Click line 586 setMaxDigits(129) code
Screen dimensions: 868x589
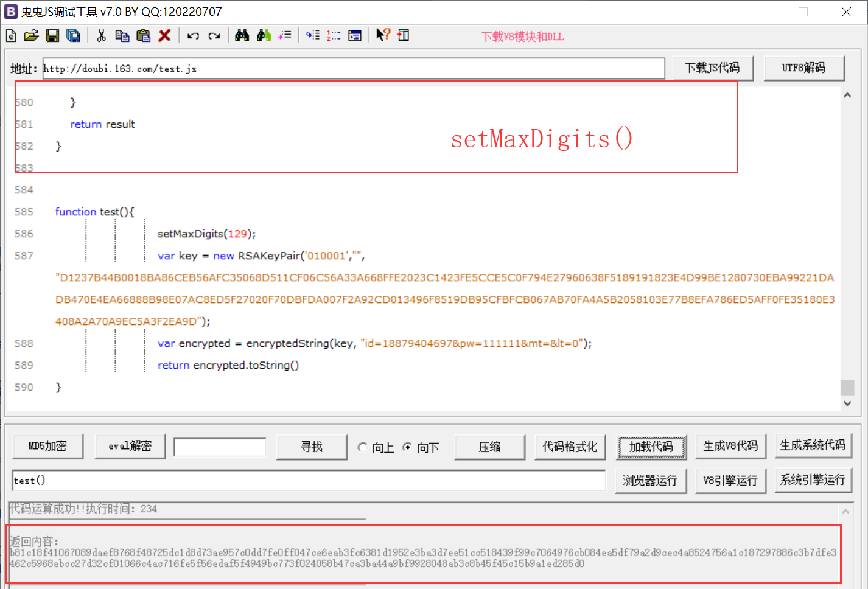click(x=206, y=234)
